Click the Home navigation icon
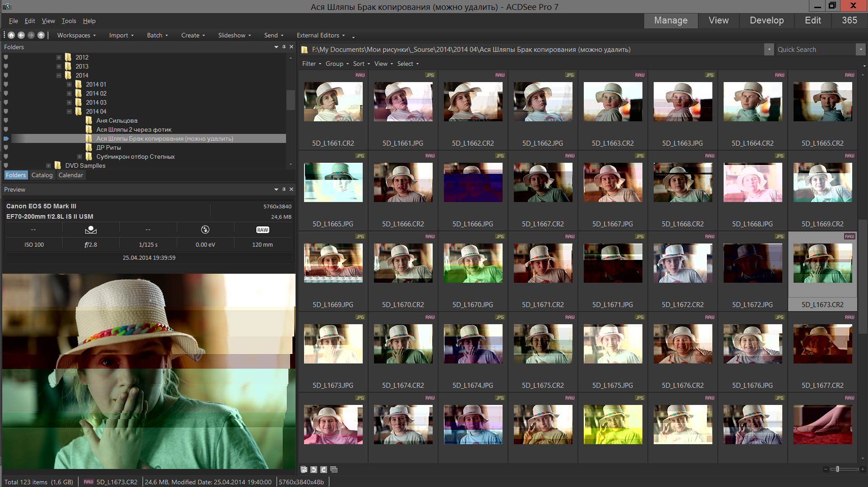 coord(11,35)
